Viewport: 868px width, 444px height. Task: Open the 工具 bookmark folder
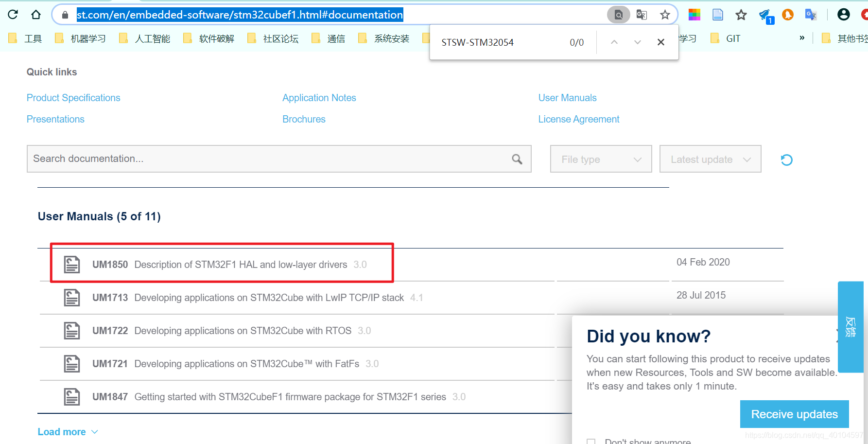click(x=25, y=38)
